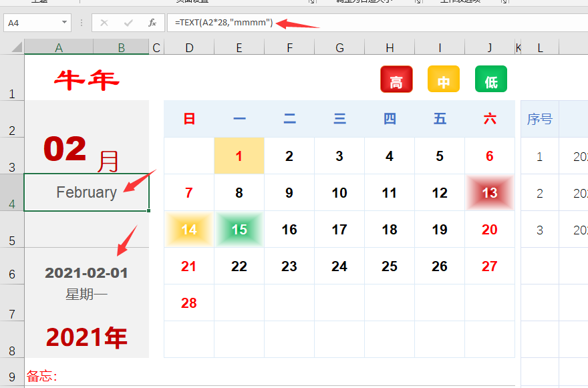Viewport: 588px width, 388px height.
Task: Click the select-all corner triangle
Action: pos(17,47)
